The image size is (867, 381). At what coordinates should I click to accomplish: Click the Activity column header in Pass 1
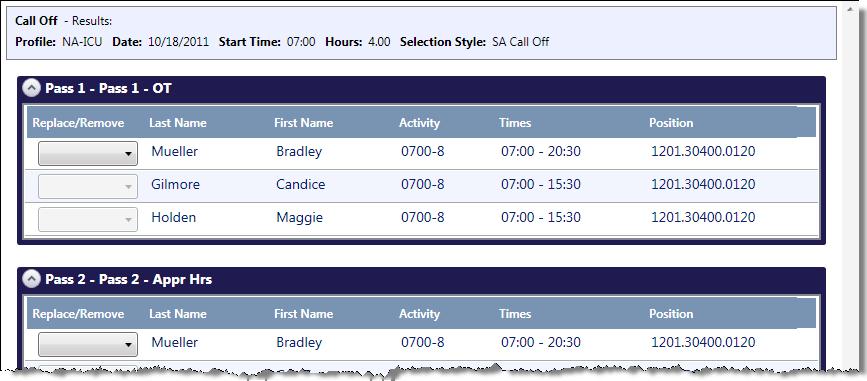pyautogui.click(x=419, y=123)
